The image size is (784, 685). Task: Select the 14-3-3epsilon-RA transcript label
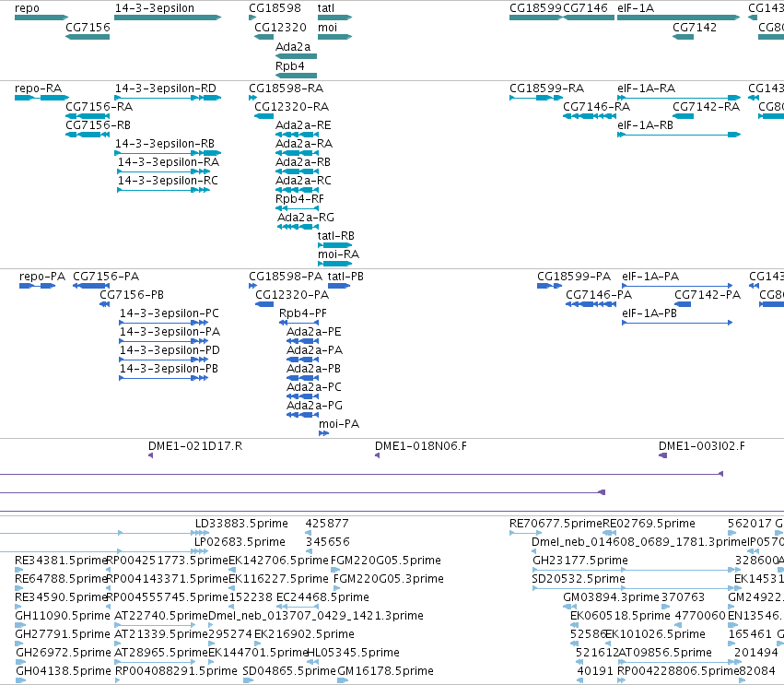tap(169, 162)
